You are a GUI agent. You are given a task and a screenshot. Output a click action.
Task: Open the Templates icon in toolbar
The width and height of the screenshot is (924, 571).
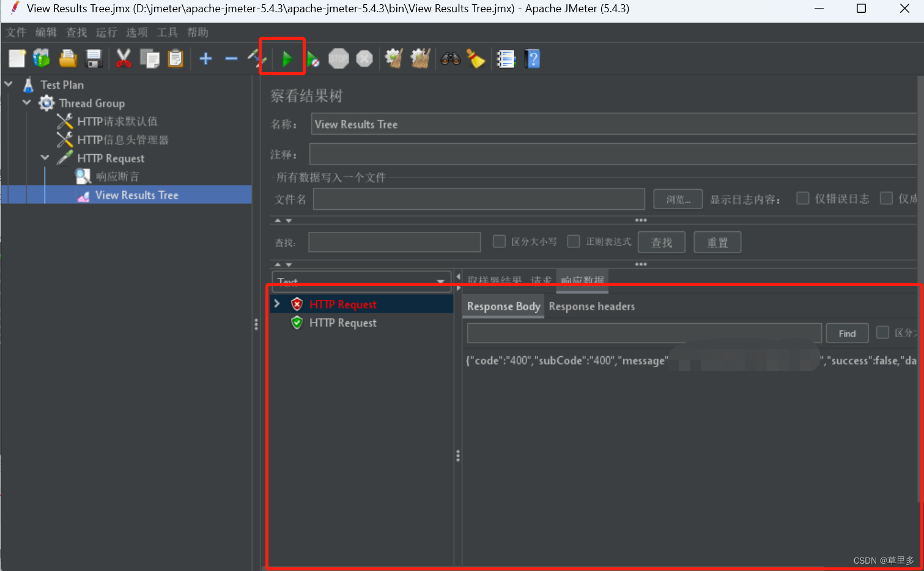click(42, 59)
